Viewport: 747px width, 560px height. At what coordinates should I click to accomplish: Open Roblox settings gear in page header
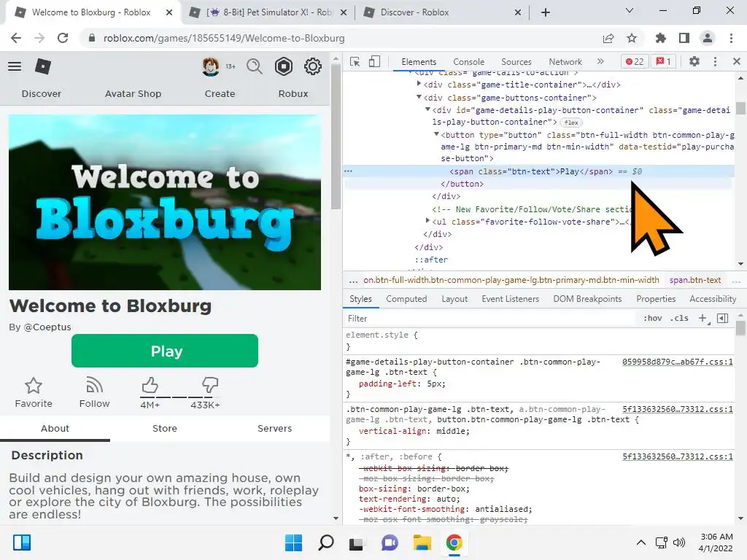click(x=313, y=66)
